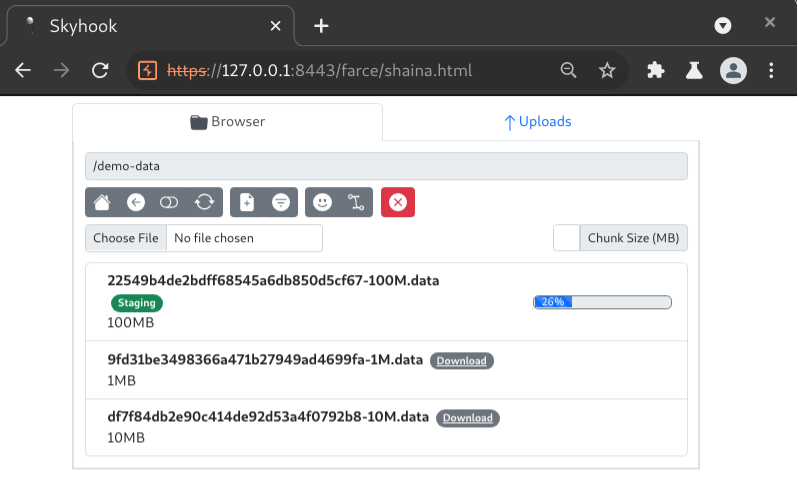Viewport: 798px width, 503px height.
Task: Bookmark this page with star icon
Action: tap(607, 70)
